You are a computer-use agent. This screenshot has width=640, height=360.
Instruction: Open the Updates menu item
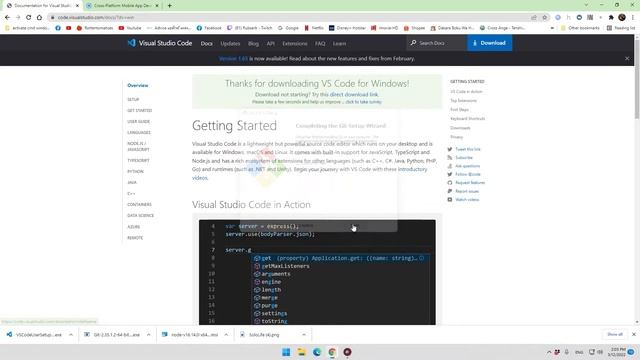point(230,43)
